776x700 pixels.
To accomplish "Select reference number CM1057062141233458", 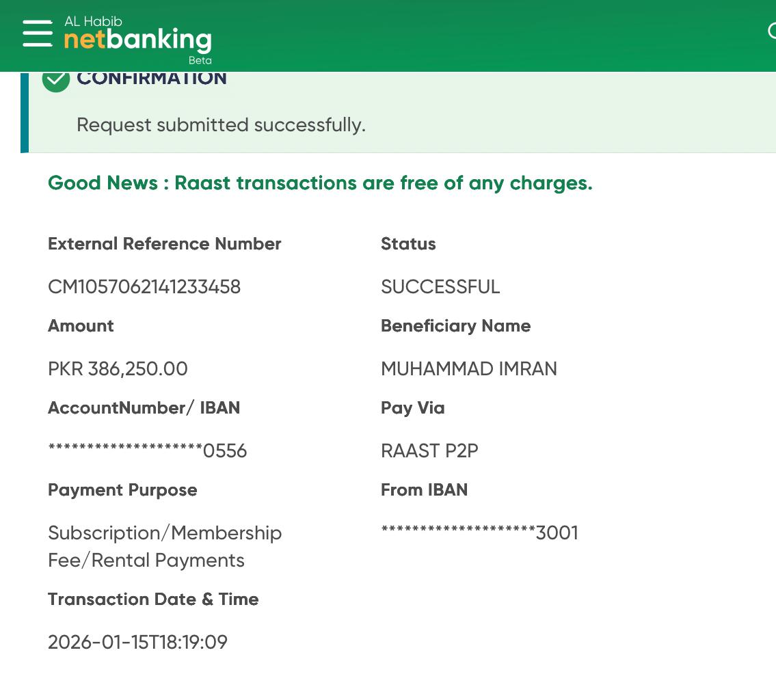I will click(x=144, y=286).
